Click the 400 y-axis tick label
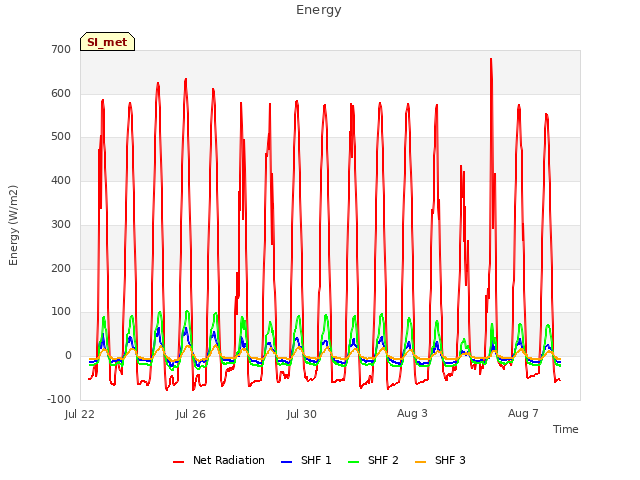640x480 pixels. pyautogui.click(x=61, y=180)
